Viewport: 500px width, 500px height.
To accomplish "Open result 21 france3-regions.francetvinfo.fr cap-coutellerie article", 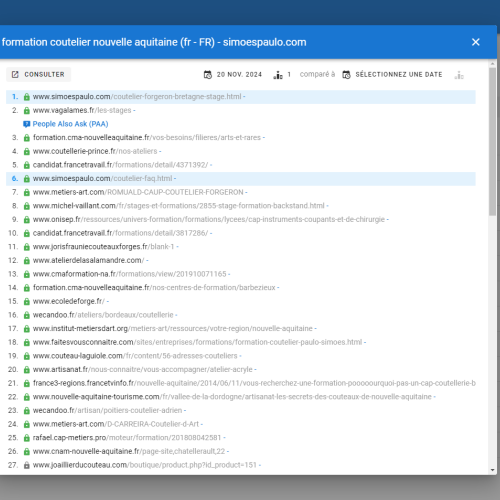I will (x=254, y=384).
